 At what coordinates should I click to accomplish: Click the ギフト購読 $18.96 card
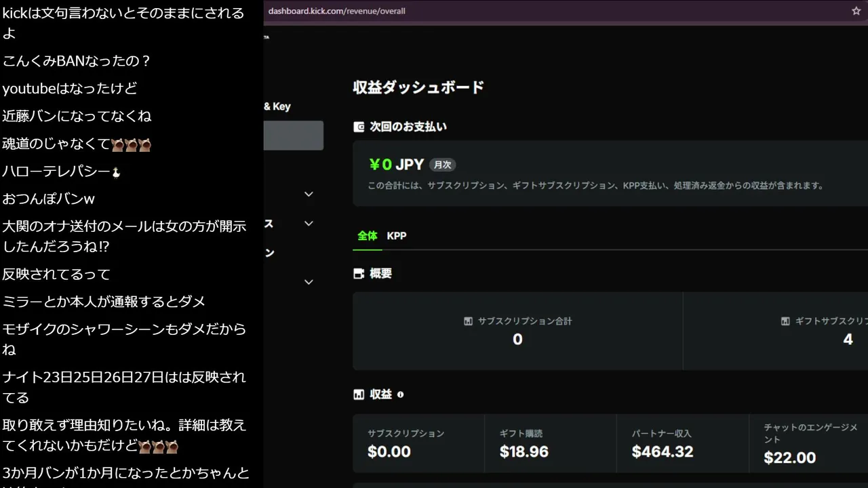click(551, 444)
